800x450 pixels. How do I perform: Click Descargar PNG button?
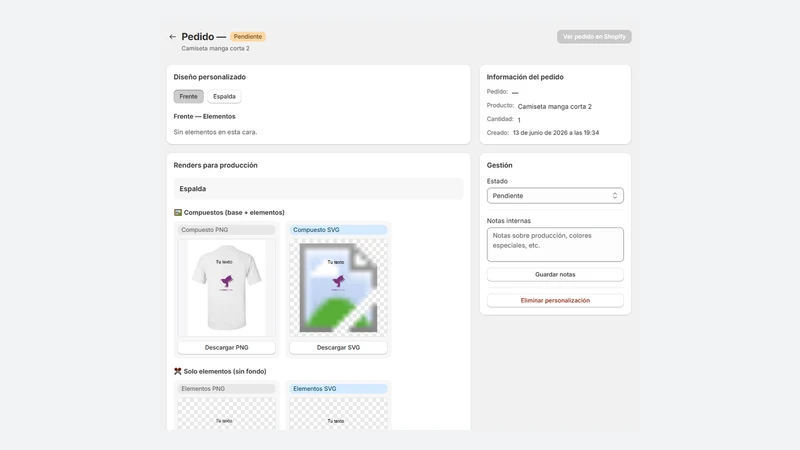pyautogui.click(x=227, y=347)
